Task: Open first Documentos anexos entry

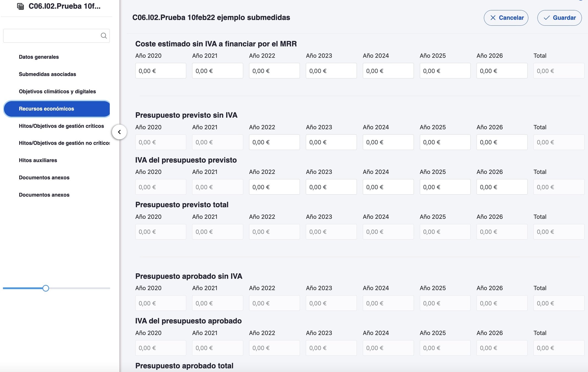Action: [x=44, y=178]
